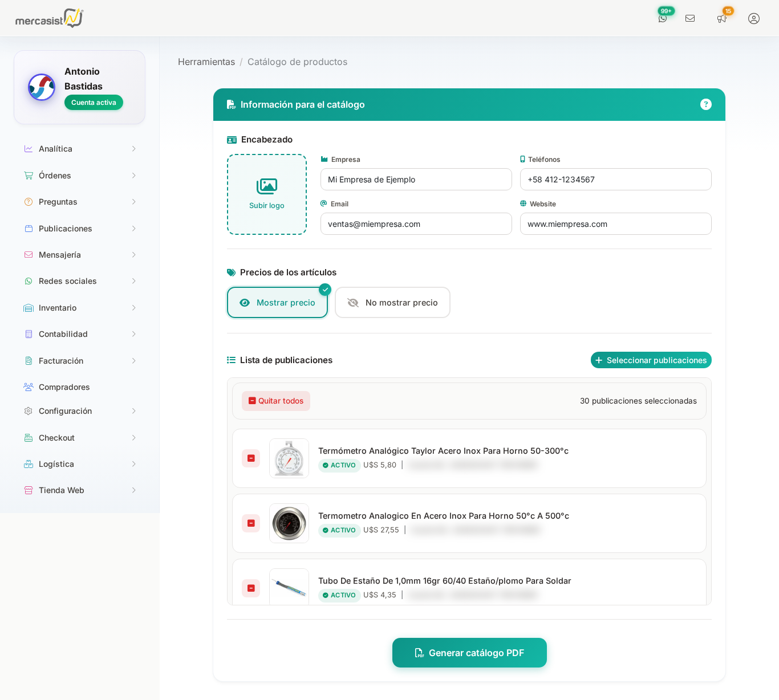Remove the Tubo De Estaño item

click(x=251, y=588)
